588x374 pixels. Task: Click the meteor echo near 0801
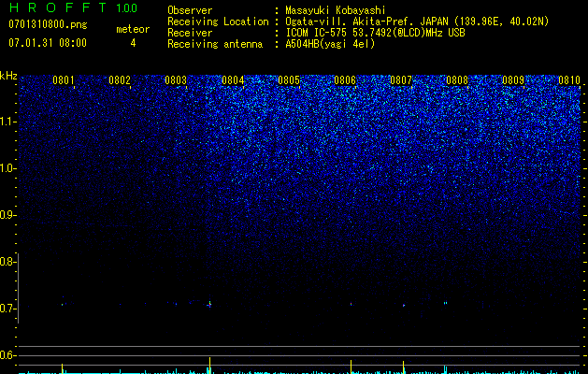pyautogui.click(x=63, y=304)
